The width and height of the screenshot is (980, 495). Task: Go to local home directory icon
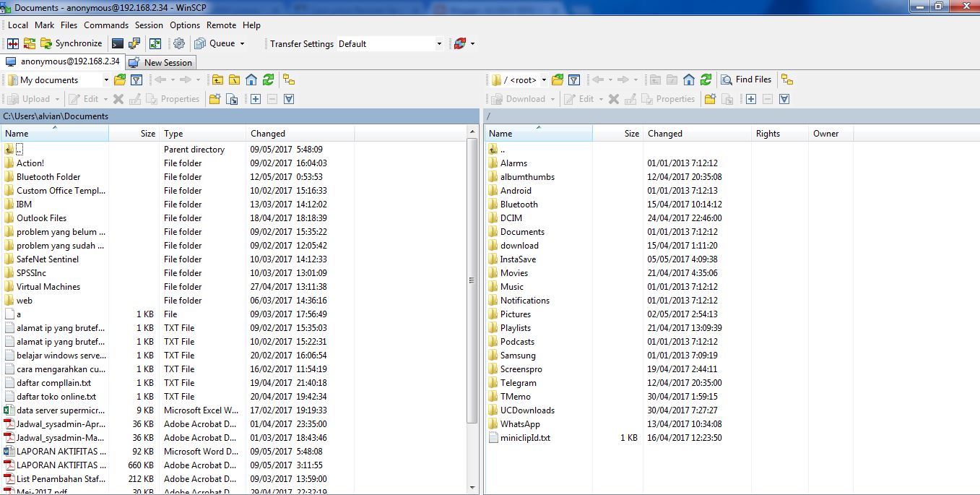[251, 79]
